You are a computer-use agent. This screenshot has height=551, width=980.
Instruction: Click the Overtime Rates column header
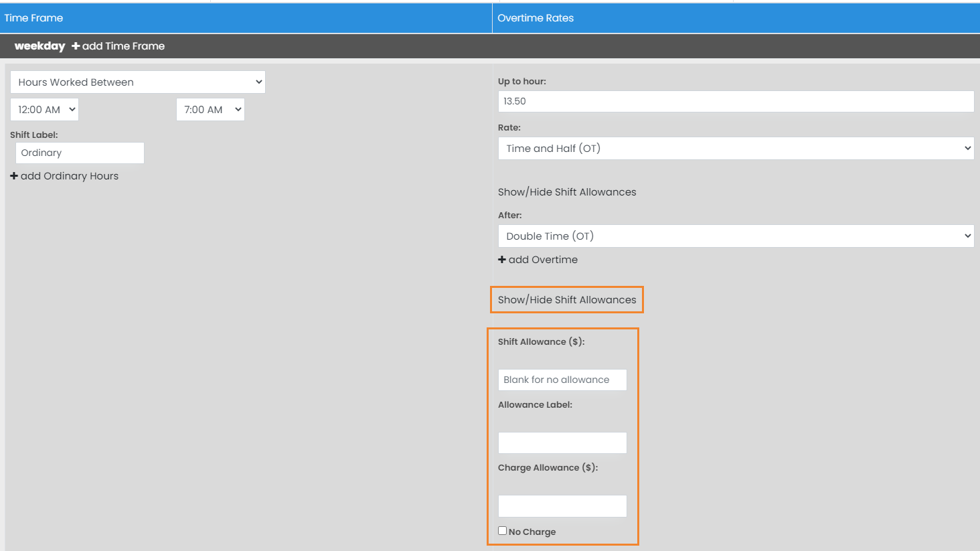(536, 18)
